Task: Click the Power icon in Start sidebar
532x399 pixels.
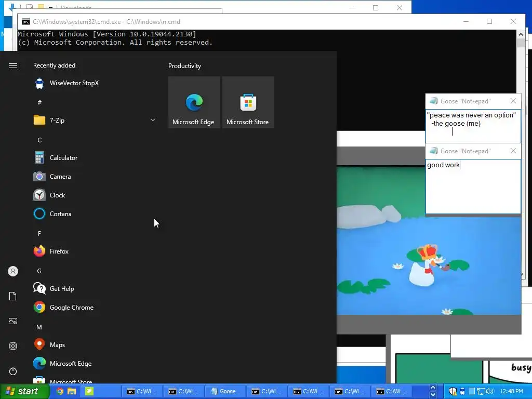Action: pos(13,371)
